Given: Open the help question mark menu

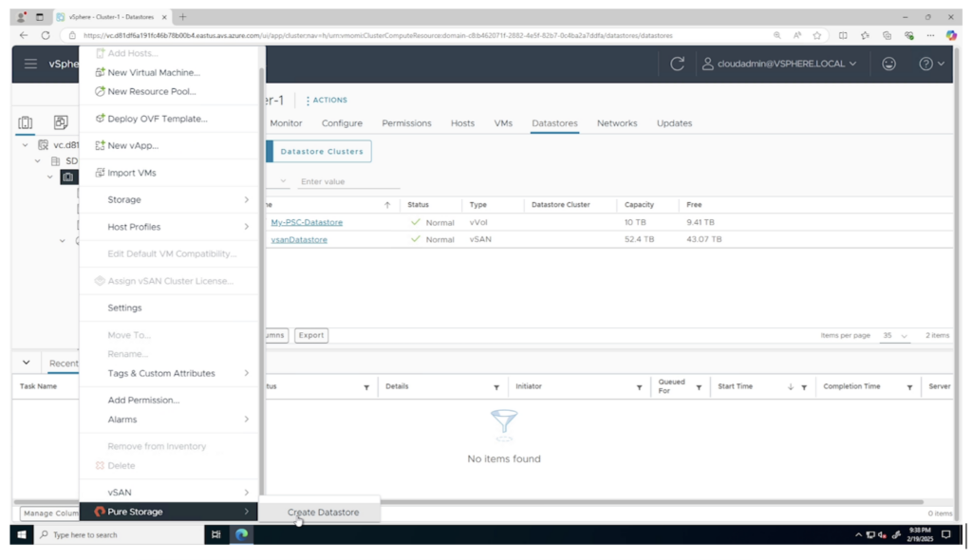Looking at the screenshot, I should click(x=931, y=64).
